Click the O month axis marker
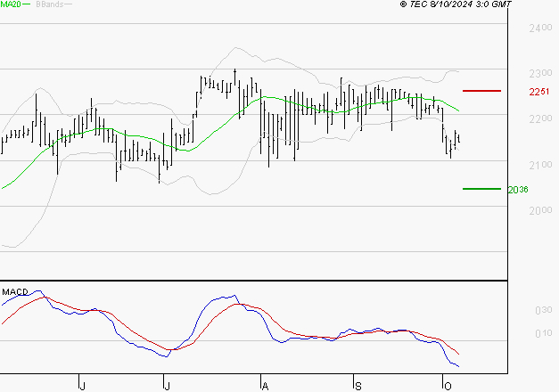This screenshot has height=392, width=559. tap(448, 386)
